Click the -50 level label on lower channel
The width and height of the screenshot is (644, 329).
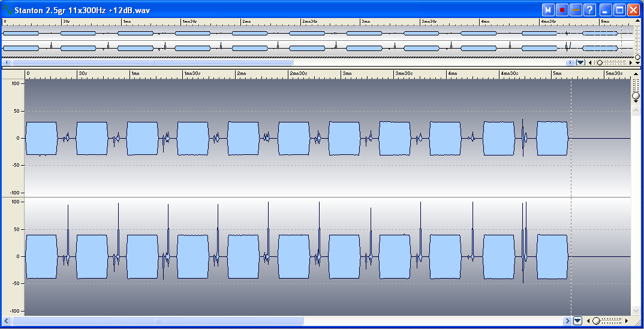pyautogui.click(x=16, y=284)
